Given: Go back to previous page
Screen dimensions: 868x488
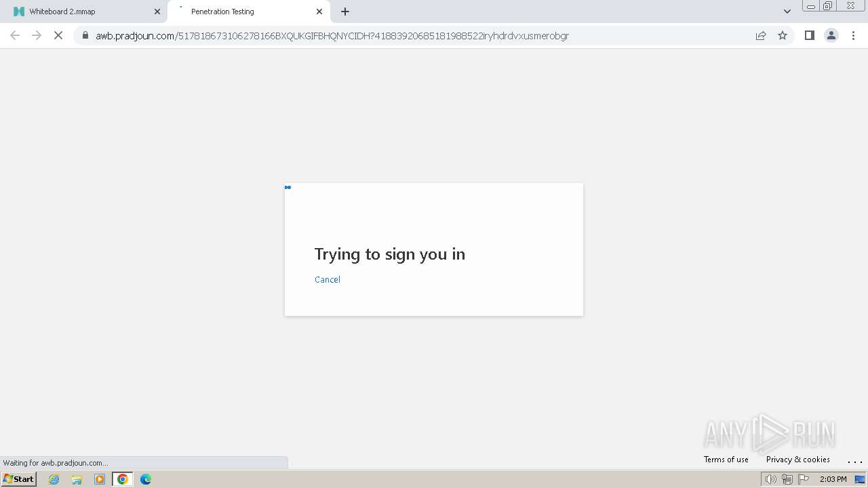Looking at the screenshot, I should click(x=15, y=35).
